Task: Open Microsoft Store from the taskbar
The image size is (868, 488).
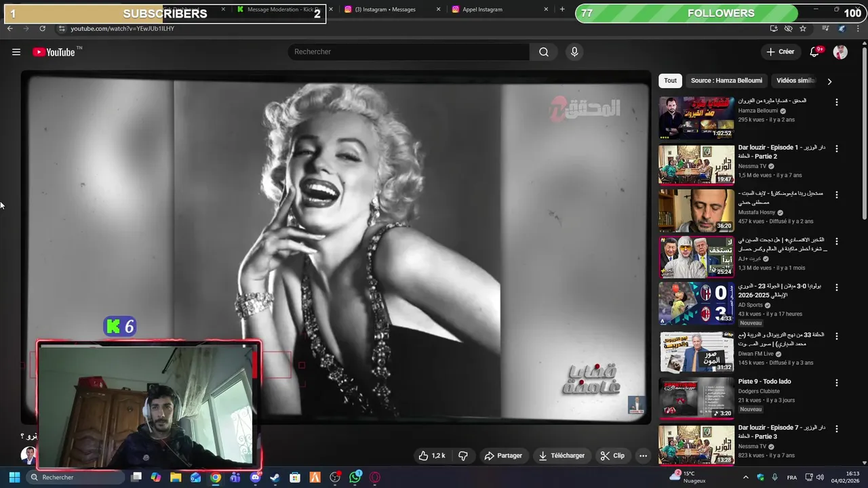Action: 295,477
